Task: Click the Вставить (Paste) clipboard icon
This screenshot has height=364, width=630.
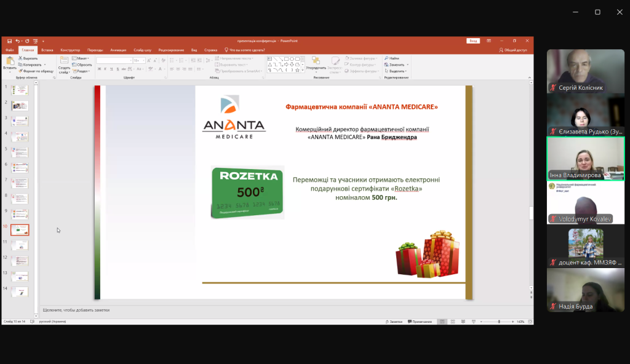Action: [10, 61]
